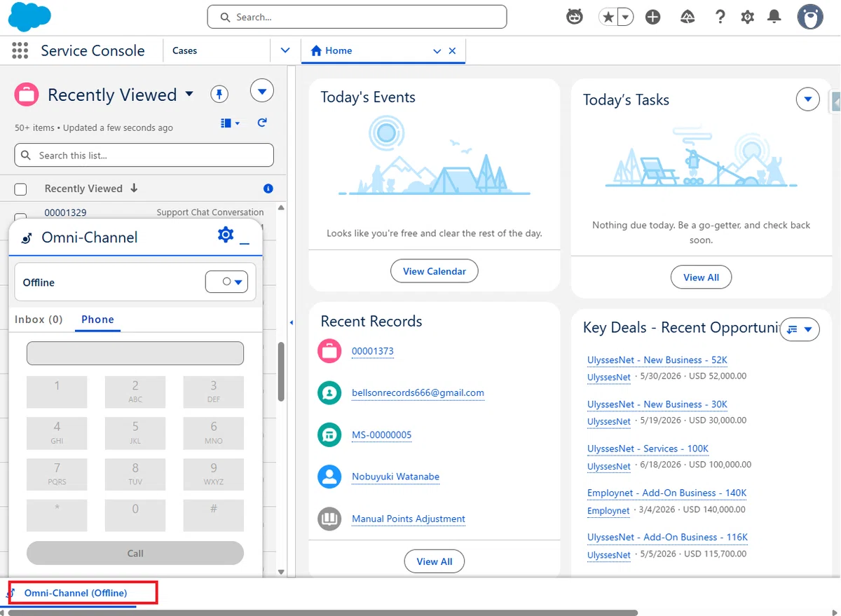Toggle the select-all checkbox in list header

coord(21,189)
